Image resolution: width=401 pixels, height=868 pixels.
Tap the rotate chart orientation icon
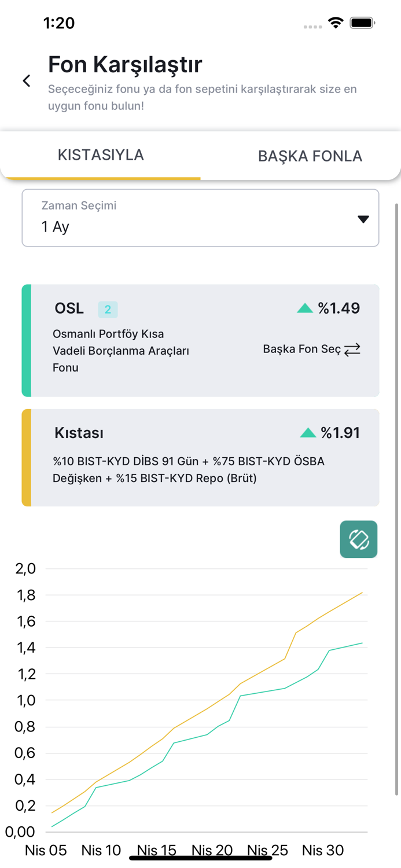[x=359, y=539]
